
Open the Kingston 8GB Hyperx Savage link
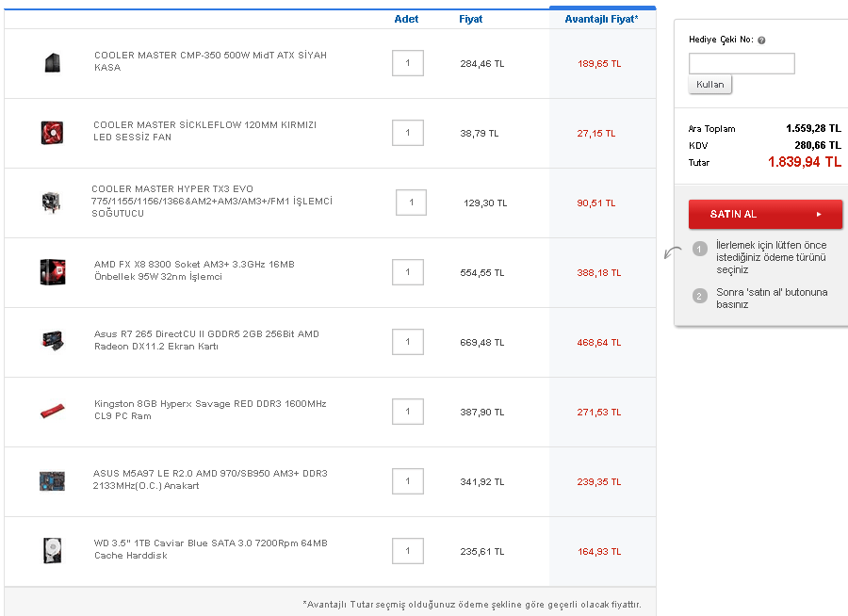tap(210, 410)
